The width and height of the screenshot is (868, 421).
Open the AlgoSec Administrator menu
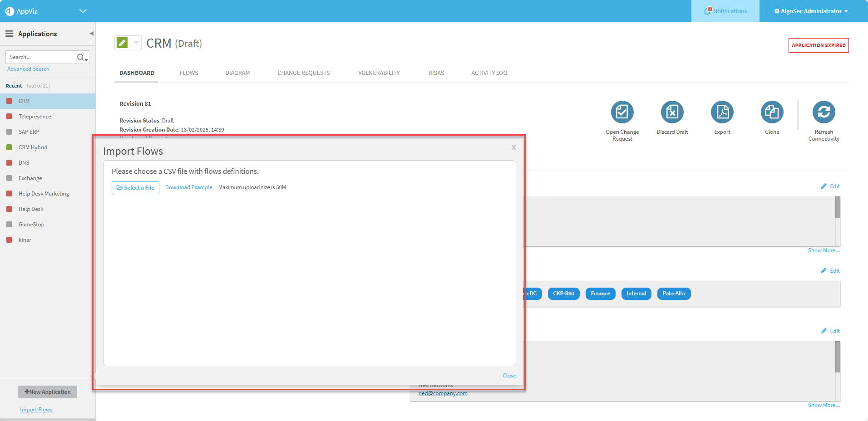tap(811, 11)
